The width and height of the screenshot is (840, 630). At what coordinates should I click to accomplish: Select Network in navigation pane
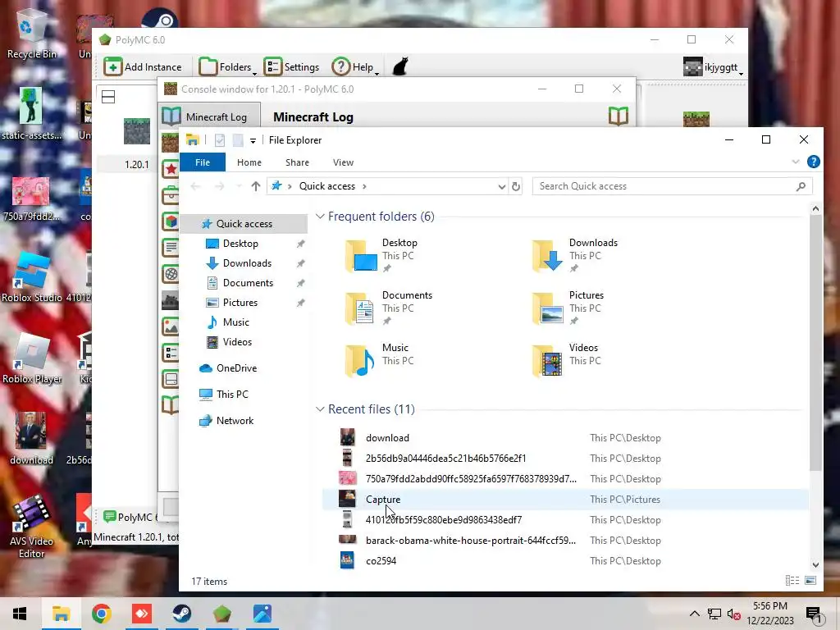click(x=235, y=421)
